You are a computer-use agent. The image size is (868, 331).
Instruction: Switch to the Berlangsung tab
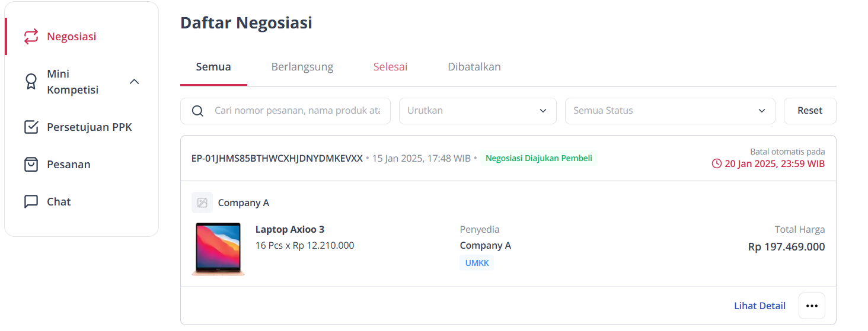point(302,67)
